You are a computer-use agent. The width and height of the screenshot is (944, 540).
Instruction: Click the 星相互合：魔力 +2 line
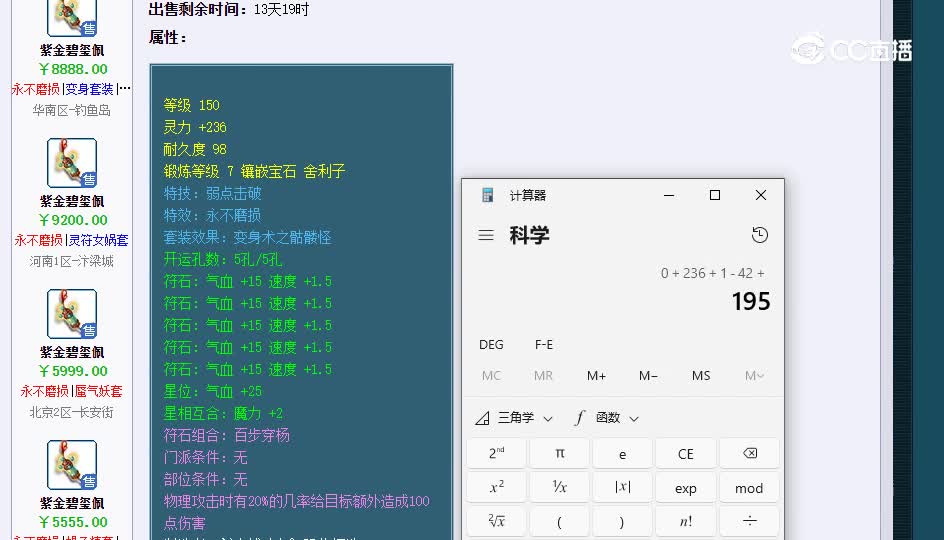[x=223, y=414]
